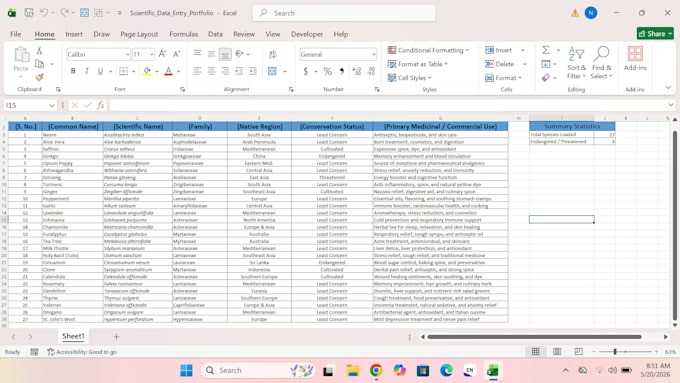
Task: Toggle horizontal Center alignment
Action: 211,71
